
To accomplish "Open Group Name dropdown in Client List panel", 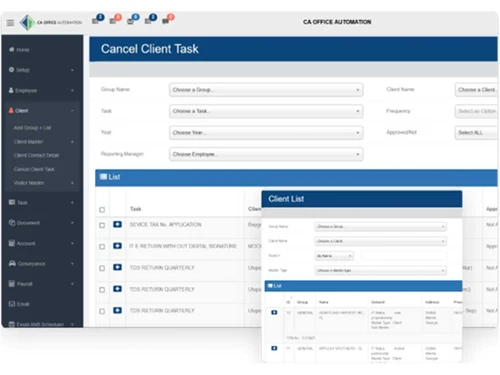I will point(381,227).
